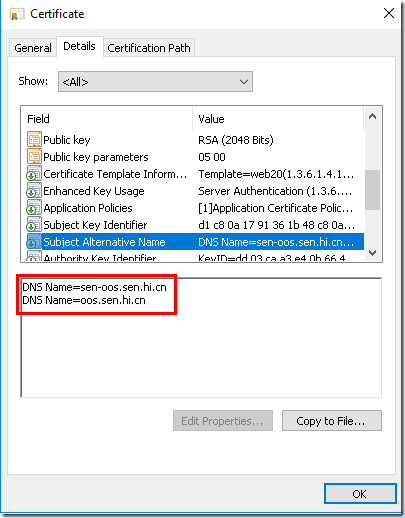The width and height of the screenshot is (405, 518).
Task: Select the Application Policies extension icon
Action: tap(34, 208)
